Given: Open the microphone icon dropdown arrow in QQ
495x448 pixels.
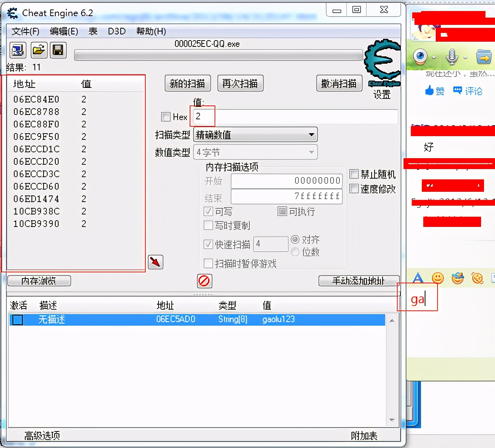Looking at the screenshot, I should [465, 57].
